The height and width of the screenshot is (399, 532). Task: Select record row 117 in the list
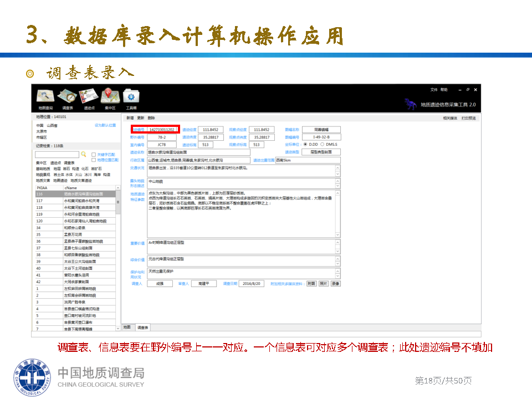[75, 201]
